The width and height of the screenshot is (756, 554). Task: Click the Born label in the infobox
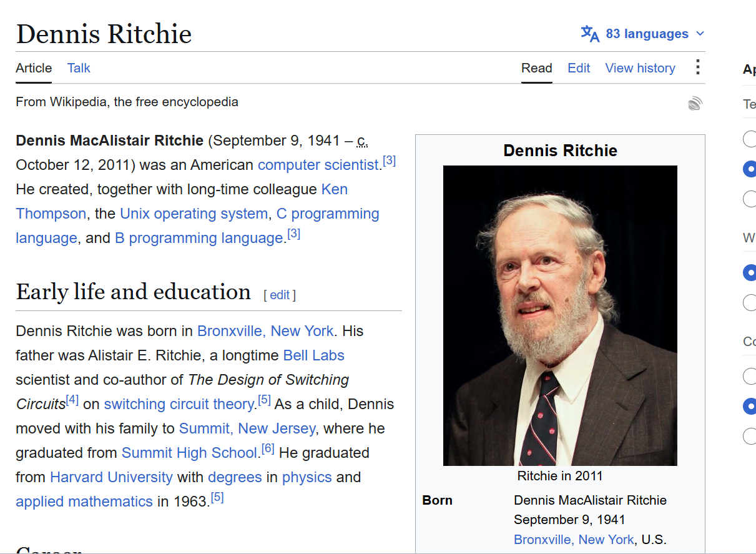click(437, 500)
